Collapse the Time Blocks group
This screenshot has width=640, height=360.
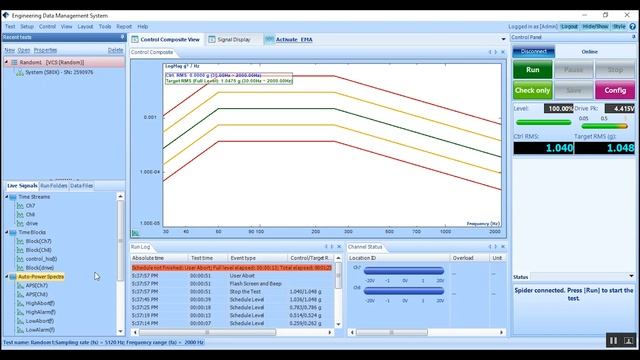(x=7, y=232)
